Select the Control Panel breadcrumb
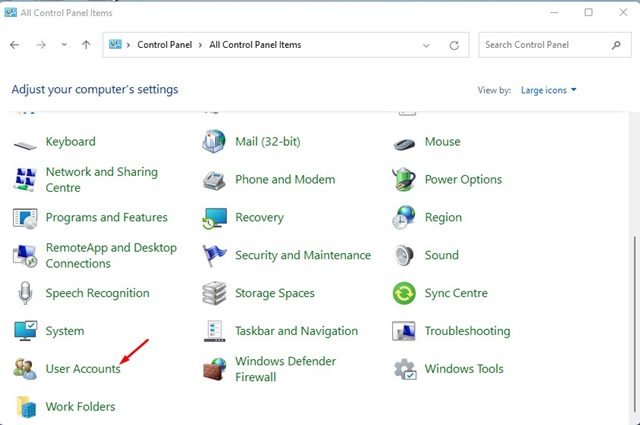640x425 pixels. [x=164, y=45]
